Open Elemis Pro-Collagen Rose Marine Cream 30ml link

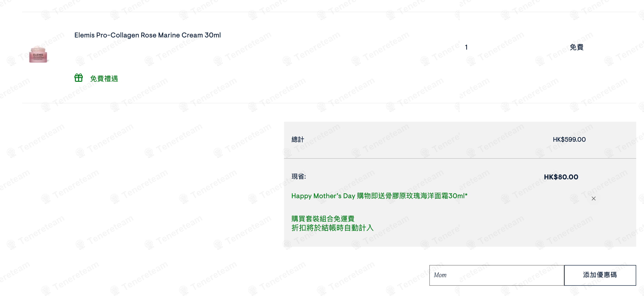pyautogui.click(x=148, y=35)
